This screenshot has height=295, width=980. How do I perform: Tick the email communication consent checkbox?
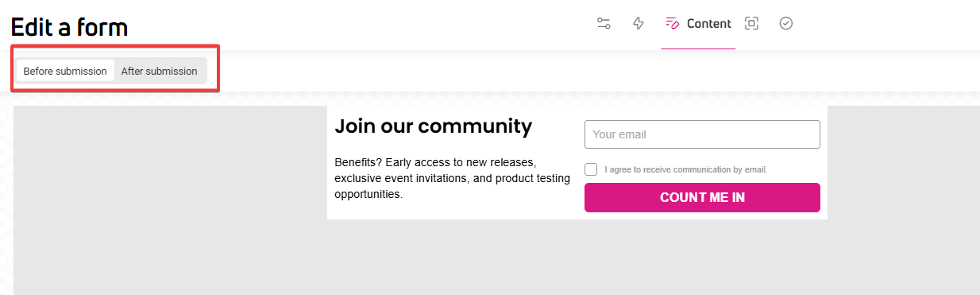591,169
